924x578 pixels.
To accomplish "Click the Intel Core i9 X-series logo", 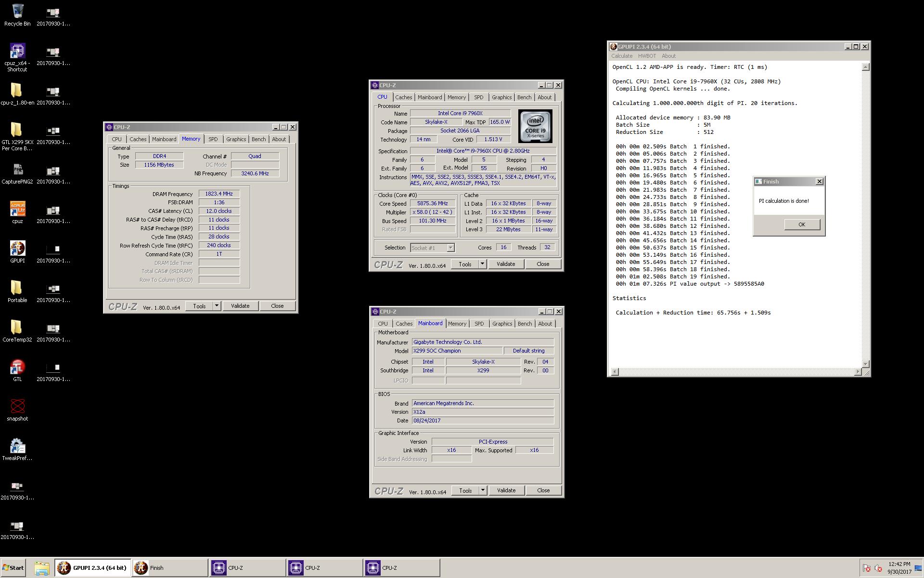I will [x=535, y=126].
